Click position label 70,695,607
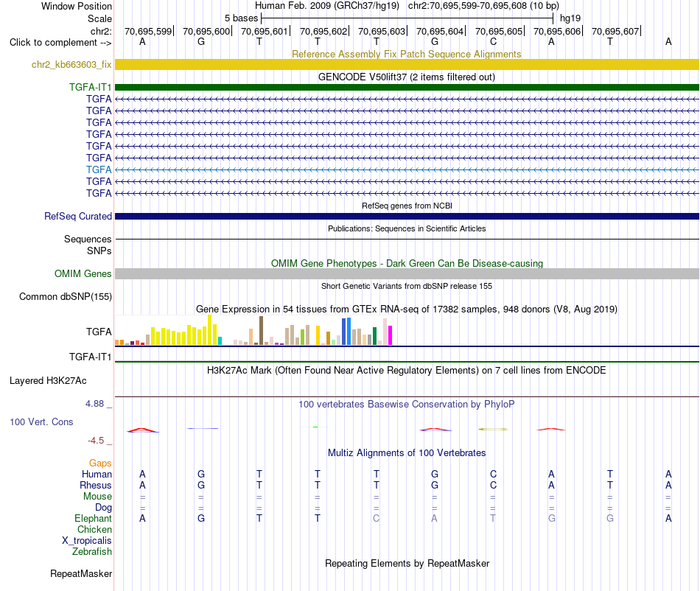The image size is (700, 591). pyautogui.click(x=615, y=31)
